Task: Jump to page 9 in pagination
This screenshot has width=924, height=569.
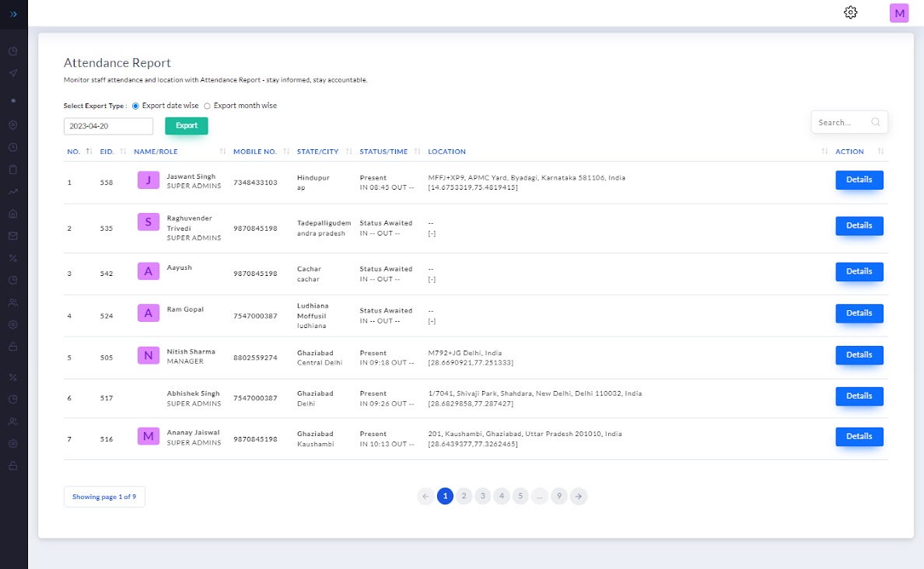Action: tap(558, 496)
